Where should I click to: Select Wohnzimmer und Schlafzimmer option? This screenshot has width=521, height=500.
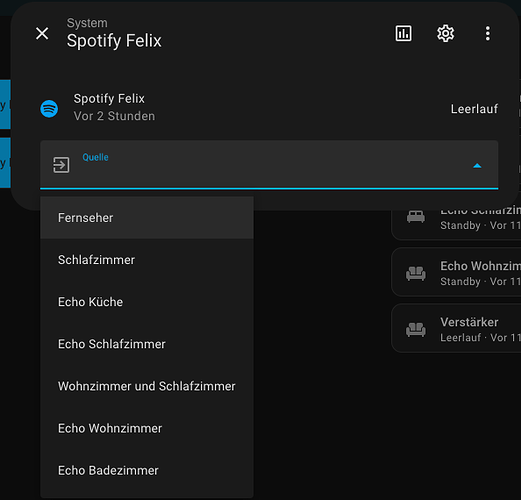click(147, 386)
